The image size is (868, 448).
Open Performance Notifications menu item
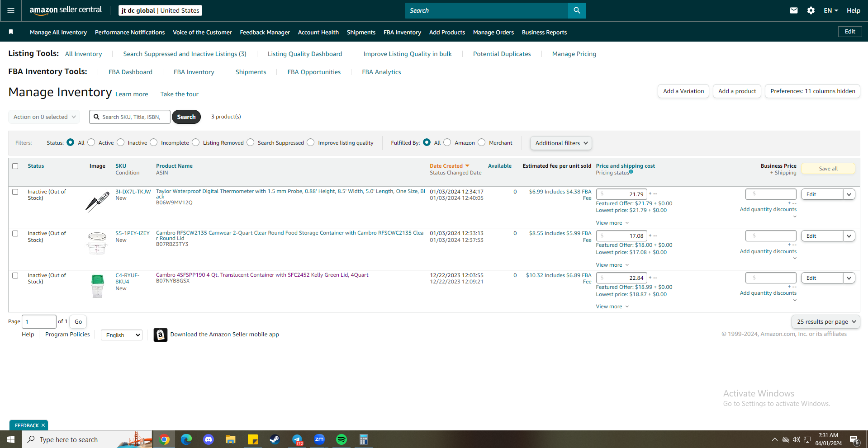coord(130,32)
